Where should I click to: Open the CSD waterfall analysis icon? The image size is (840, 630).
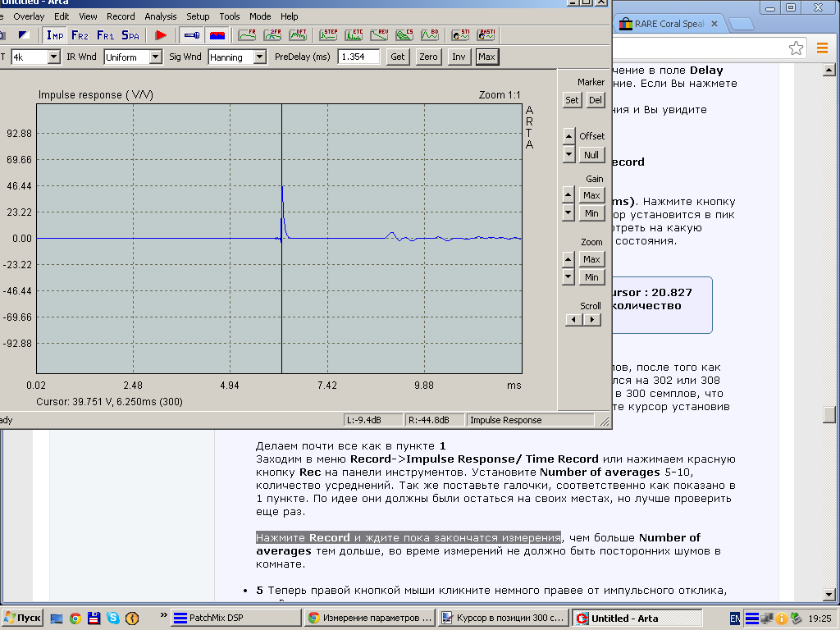coord(404,35)
